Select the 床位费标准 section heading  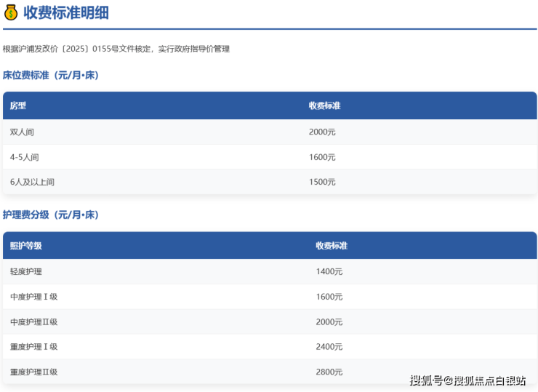[50, 75]
